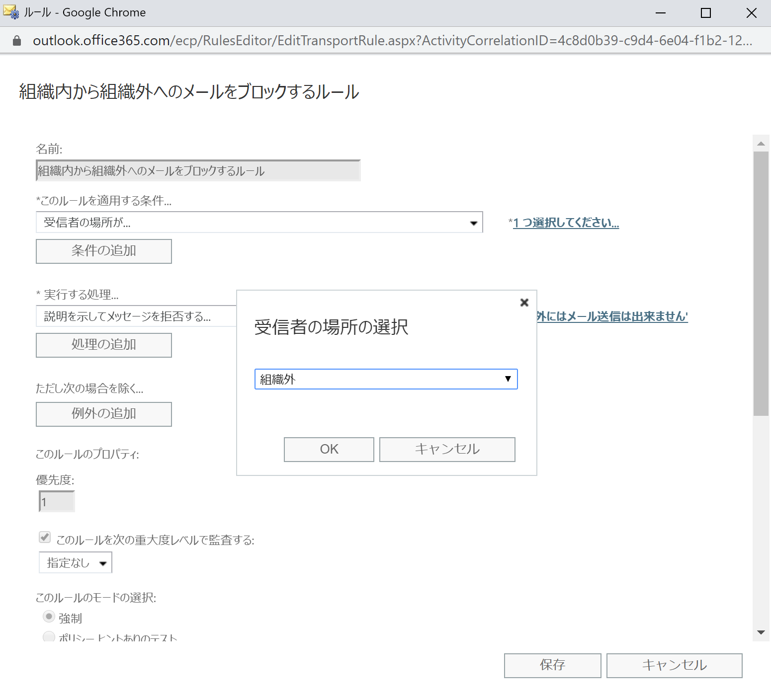Image resolution: width=771 pixels, height=700 pixels.
Task: Click the scrollbar down arrow
Action: point(761,632)
